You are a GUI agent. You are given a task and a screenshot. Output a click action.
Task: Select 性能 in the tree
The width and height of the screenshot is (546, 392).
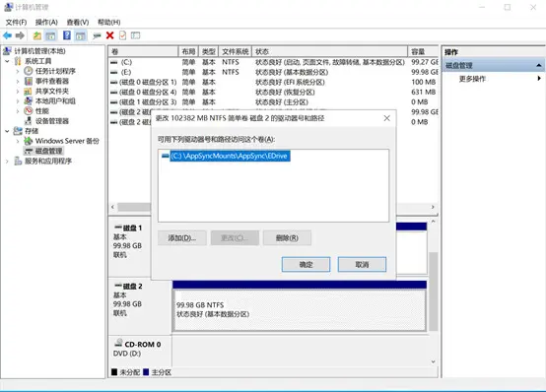point(41,111)
